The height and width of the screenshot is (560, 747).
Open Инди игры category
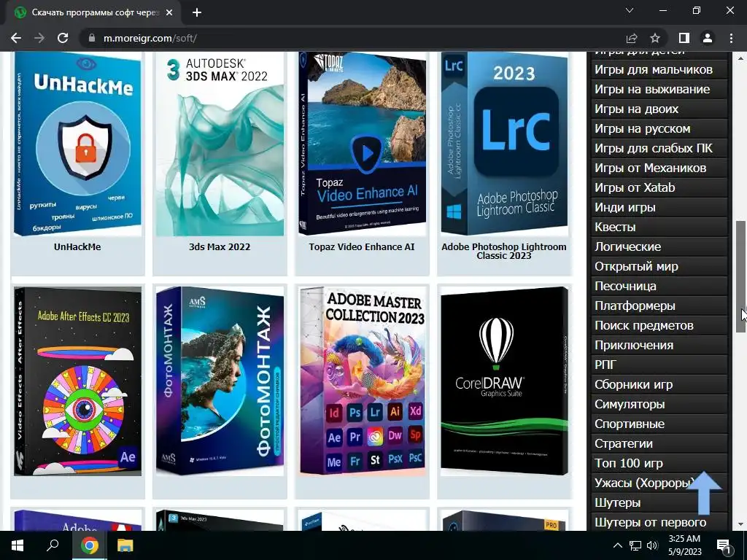tap(659, 207)
